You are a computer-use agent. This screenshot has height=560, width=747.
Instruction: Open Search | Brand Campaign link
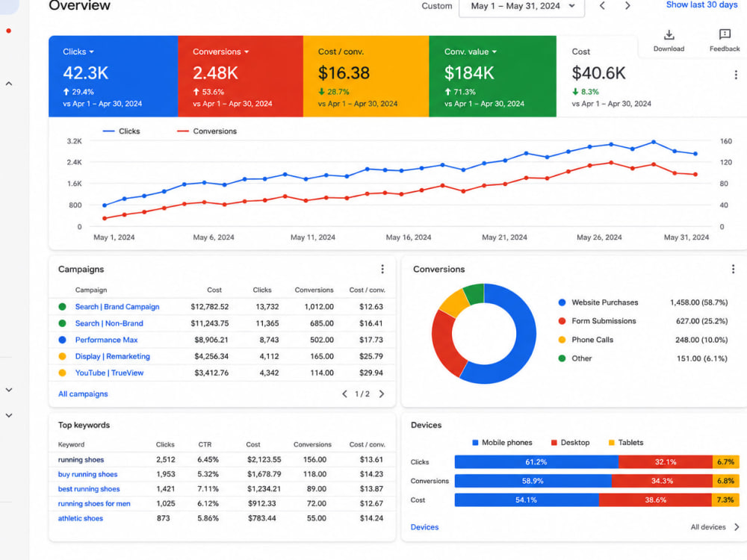pos(117,307)
